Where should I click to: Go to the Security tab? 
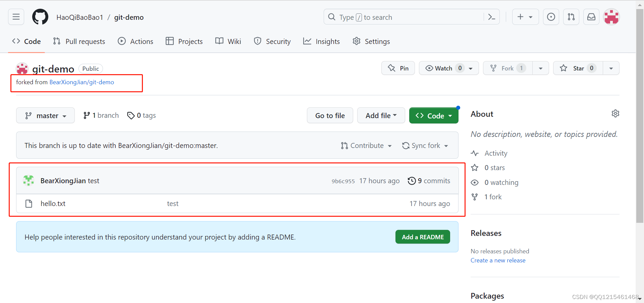pos(272,41)
